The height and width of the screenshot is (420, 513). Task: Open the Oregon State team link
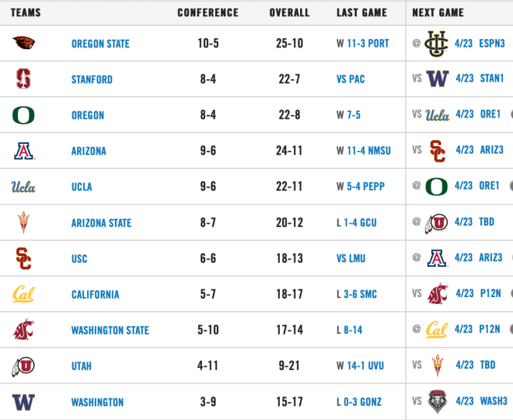[100, 44]
